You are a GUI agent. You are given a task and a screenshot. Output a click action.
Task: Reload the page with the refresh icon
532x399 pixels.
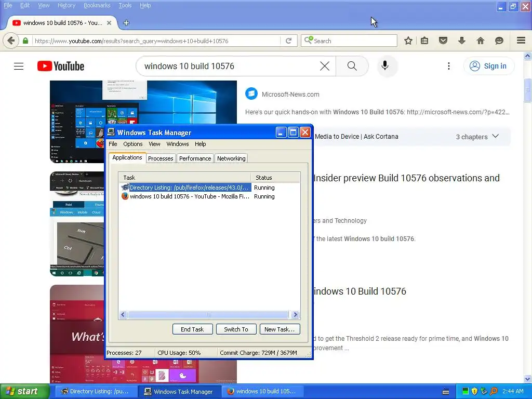[x=289, y=41]
